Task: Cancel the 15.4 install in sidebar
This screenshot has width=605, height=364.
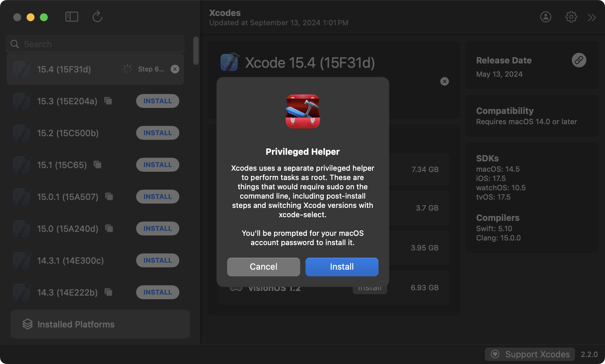Action: (x=175, y=69)
